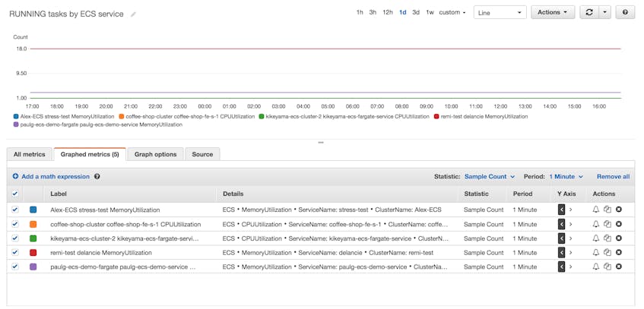Duplicate the Alex-ECS stress-test metric
The image size is (644, 309).
click(x=608, y=210)
